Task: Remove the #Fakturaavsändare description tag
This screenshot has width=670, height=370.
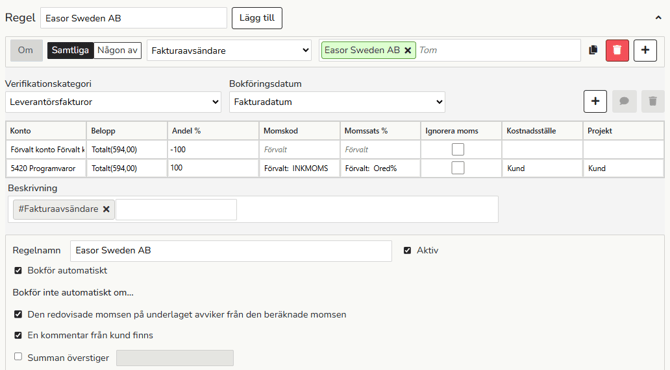Action: coord(106,209)
